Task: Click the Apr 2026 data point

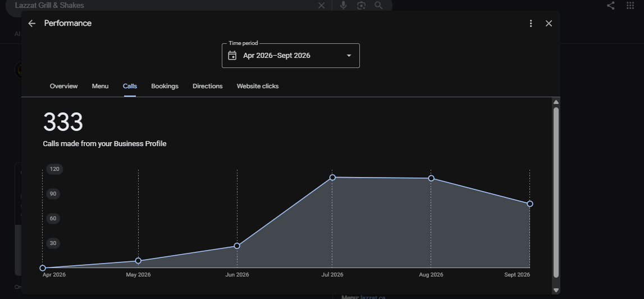Action: tap(43, 268)
